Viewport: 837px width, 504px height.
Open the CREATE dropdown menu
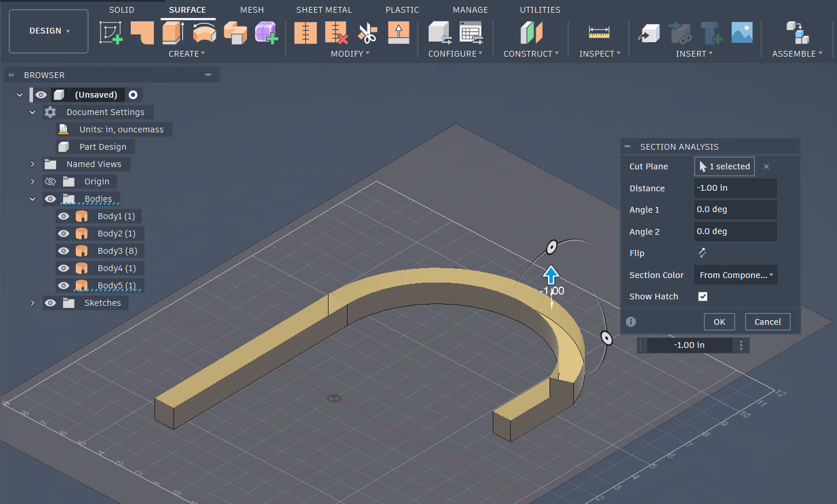pyautogui.click(x=186, y=54)
